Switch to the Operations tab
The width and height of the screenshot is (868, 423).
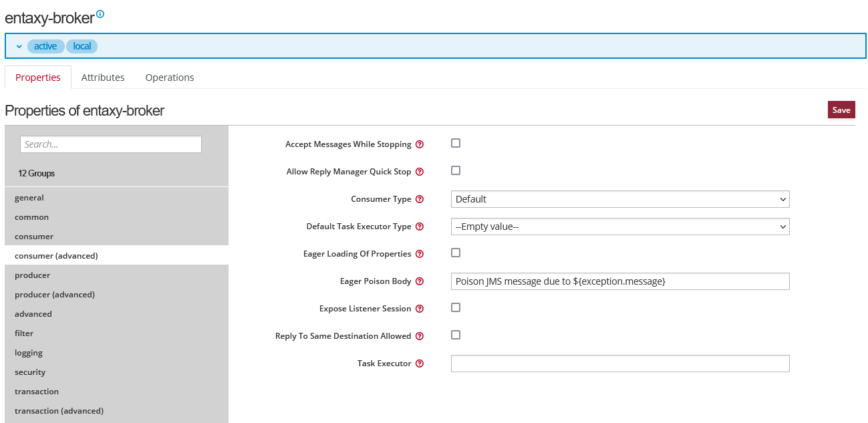tap(170, 78)
